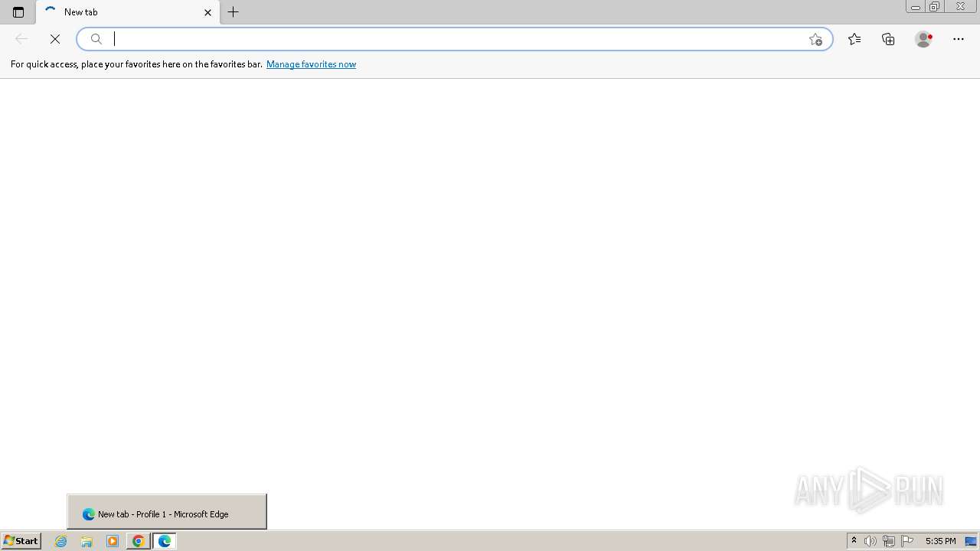
Task: Click the search magnifier icon in address bar
Action: click(96, 39)
